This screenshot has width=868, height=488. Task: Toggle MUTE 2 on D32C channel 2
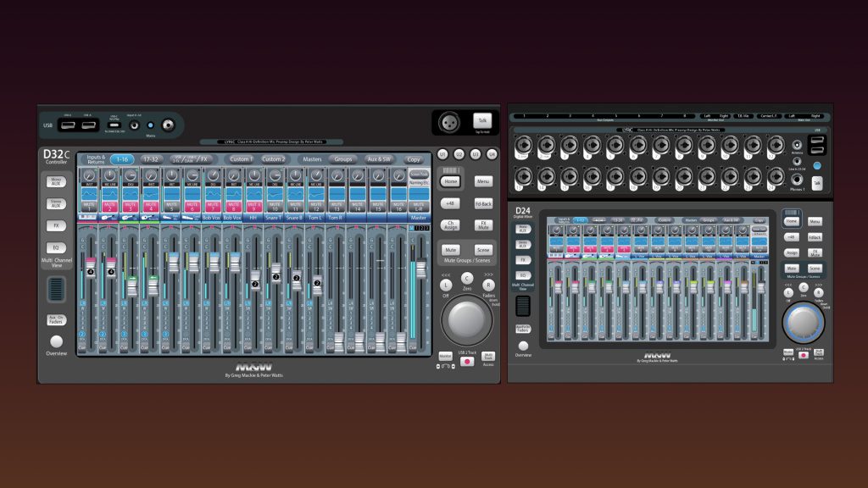[x=109, y=207]
